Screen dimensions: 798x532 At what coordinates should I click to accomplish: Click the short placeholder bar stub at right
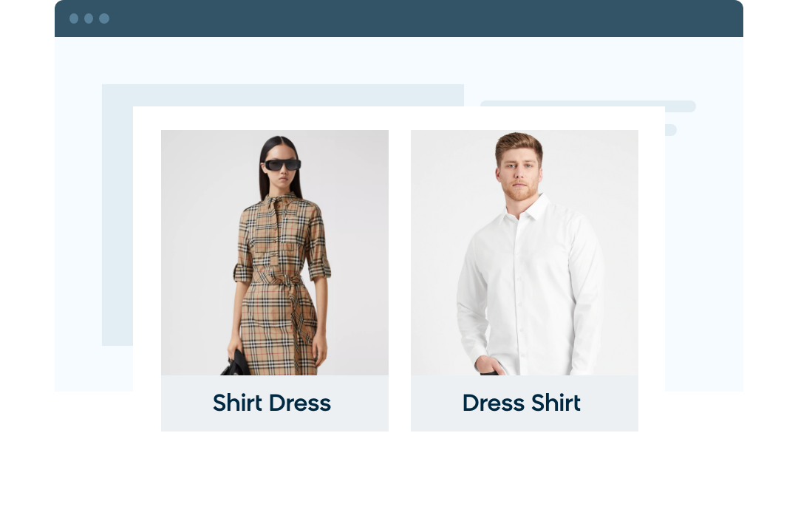click(671, 130)
